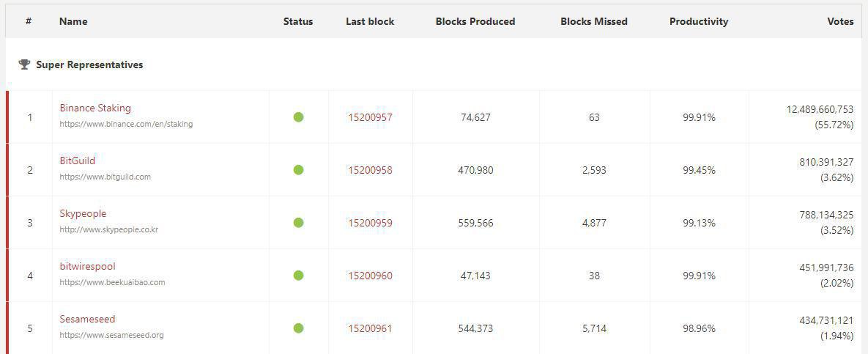Click the www.beekuaibao.com URL
Viewport: 868px width, 354px height.
click(x=112, y=282)
